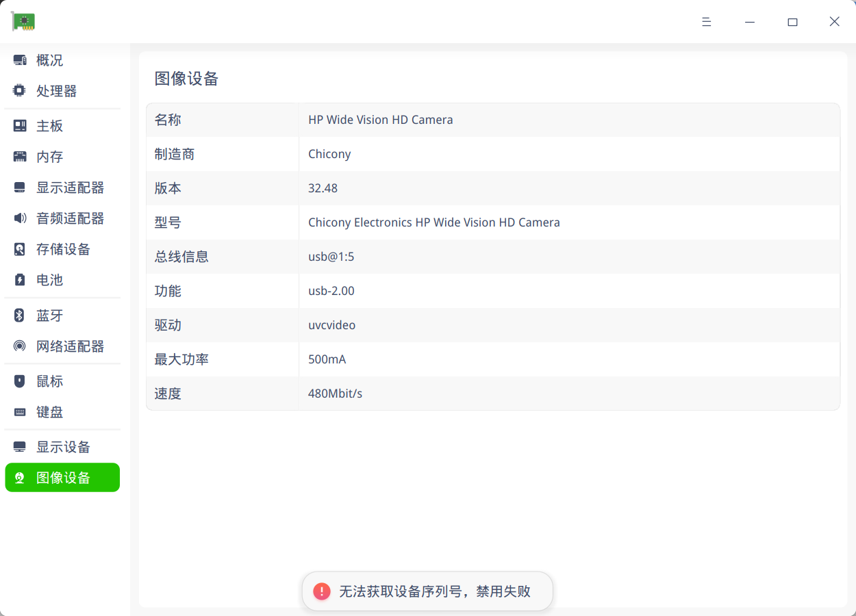856x616 pixels.
Task: Click the 速度 row label
Action: pos(168,394)
